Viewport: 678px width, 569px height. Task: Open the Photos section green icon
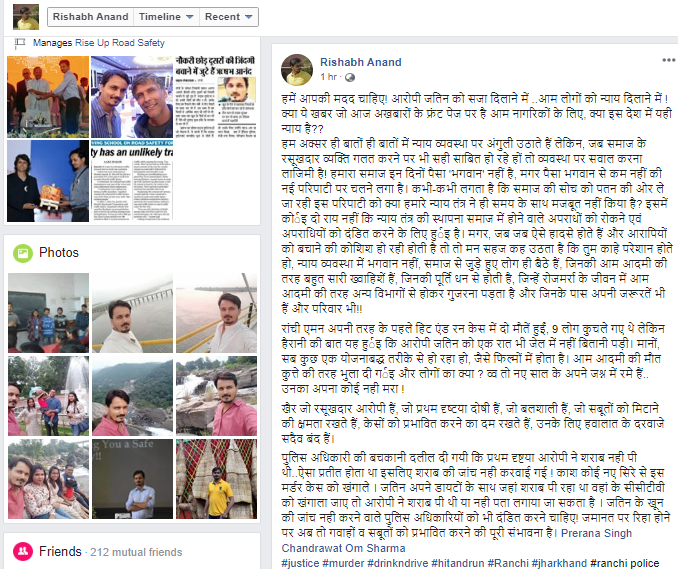click(x=23, y=253)
